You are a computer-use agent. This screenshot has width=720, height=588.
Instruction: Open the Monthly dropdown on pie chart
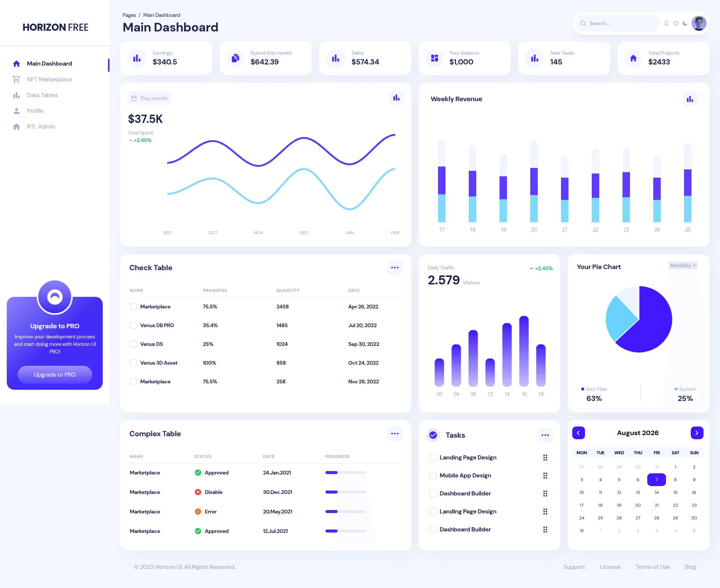683,265
